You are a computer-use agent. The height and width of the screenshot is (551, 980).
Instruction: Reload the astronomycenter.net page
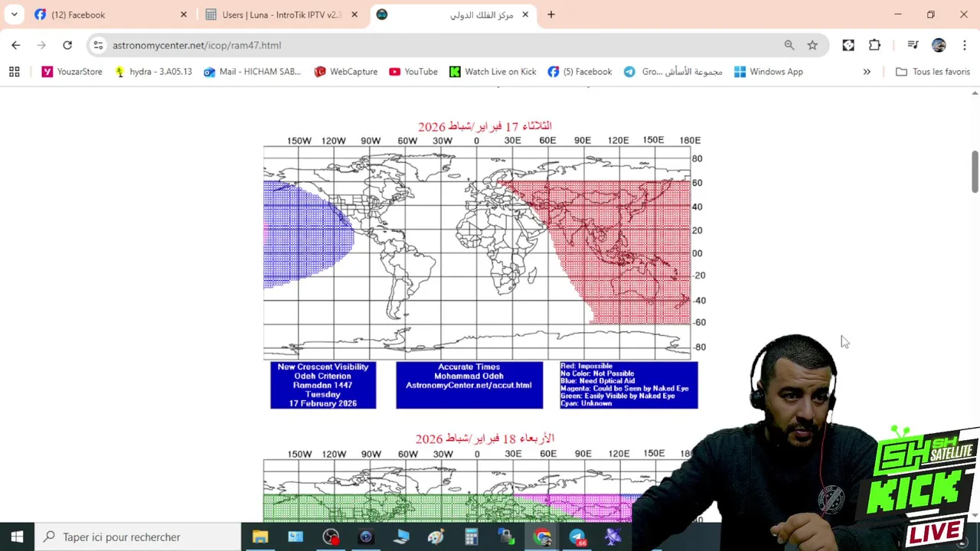tap(67, 45)
